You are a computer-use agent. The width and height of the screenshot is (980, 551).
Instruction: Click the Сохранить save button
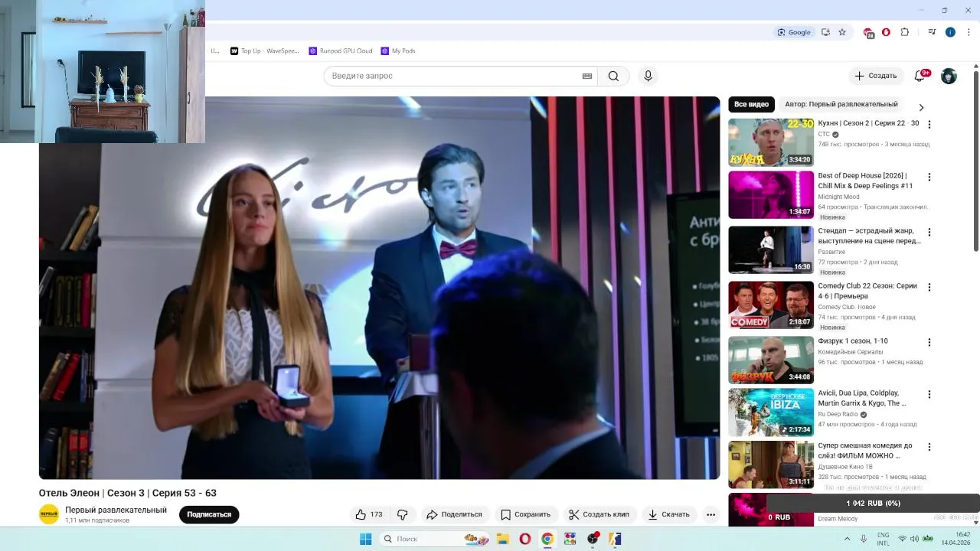pyautogui.click(x=525, y=514)
